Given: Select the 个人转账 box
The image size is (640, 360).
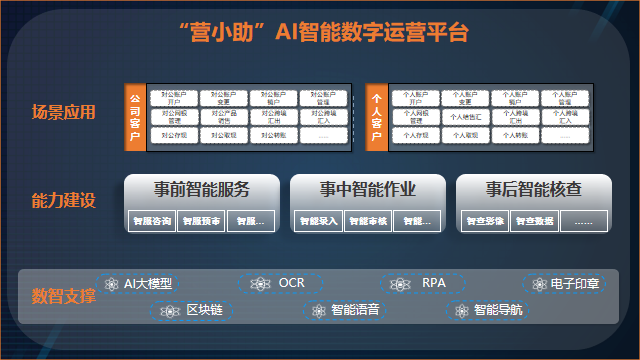Looking at the screenshot, I should [515, 136].
